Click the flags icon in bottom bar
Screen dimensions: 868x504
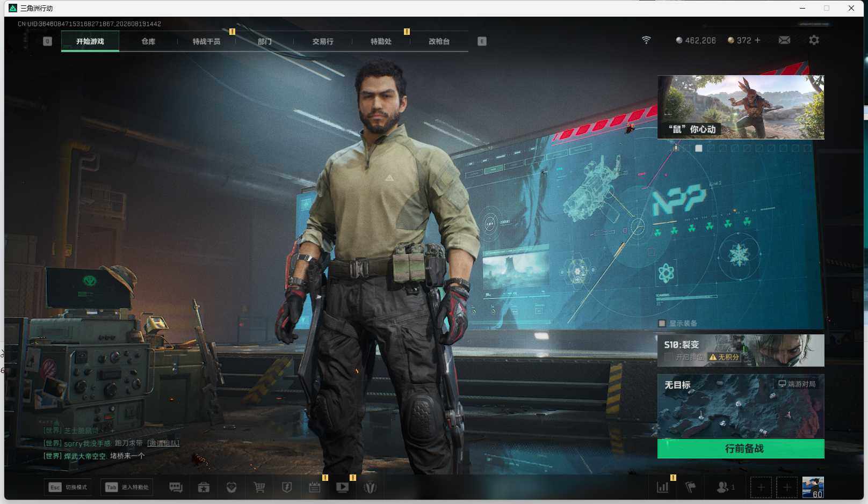691,487
